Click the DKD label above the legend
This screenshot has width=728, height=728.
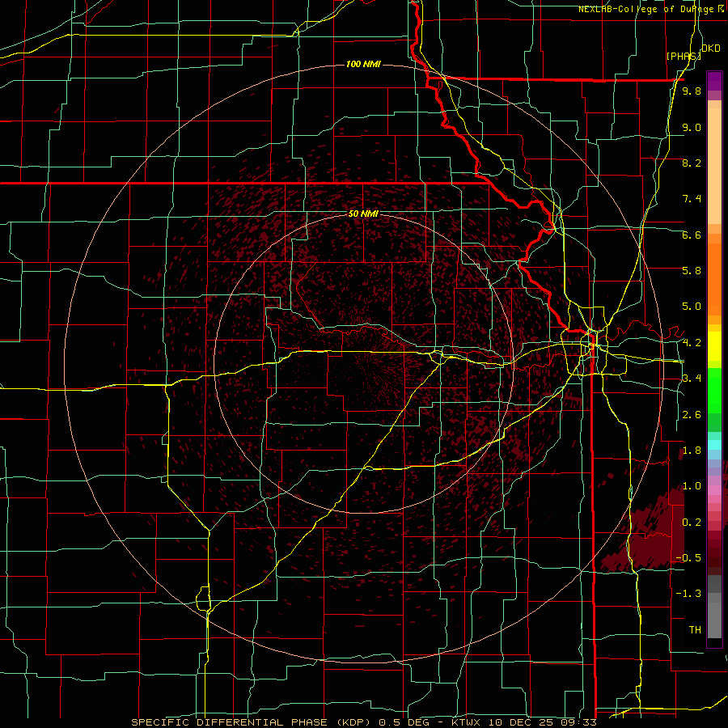coord(711,49)
